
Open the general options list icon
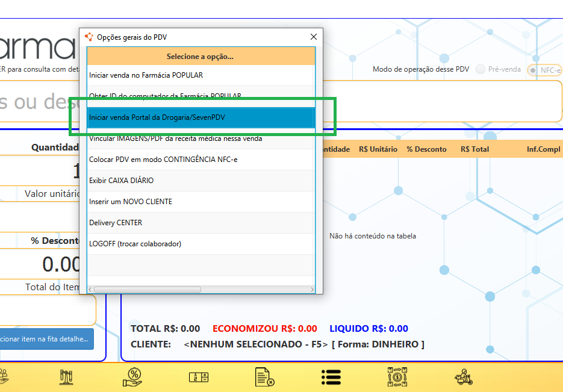[331, 377]
